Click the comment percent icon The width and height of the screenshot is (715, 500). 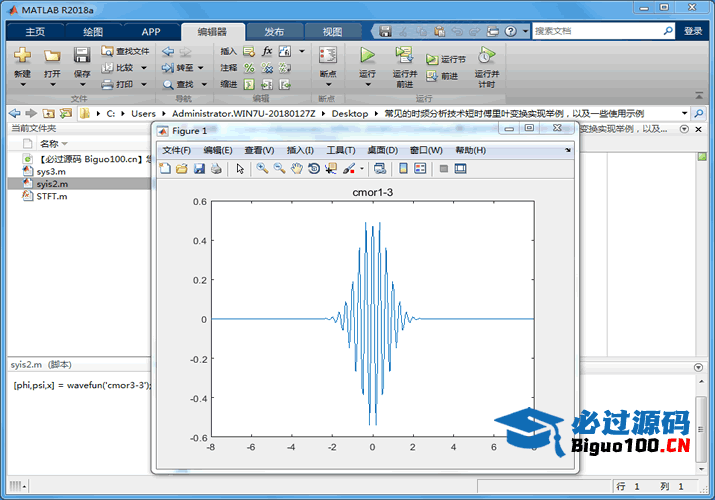tap(249, 68)
